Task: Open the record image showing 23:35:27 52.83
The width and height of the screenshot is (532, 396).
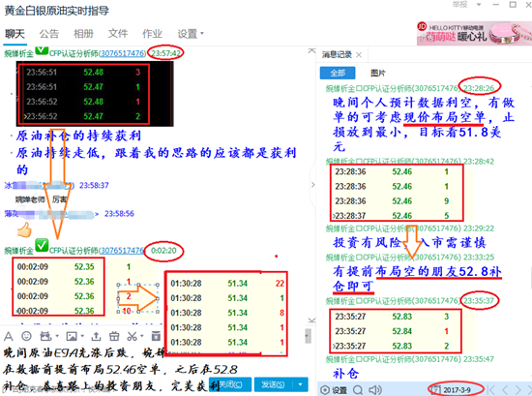Action: pyautogui.click(x=396, y=330)
